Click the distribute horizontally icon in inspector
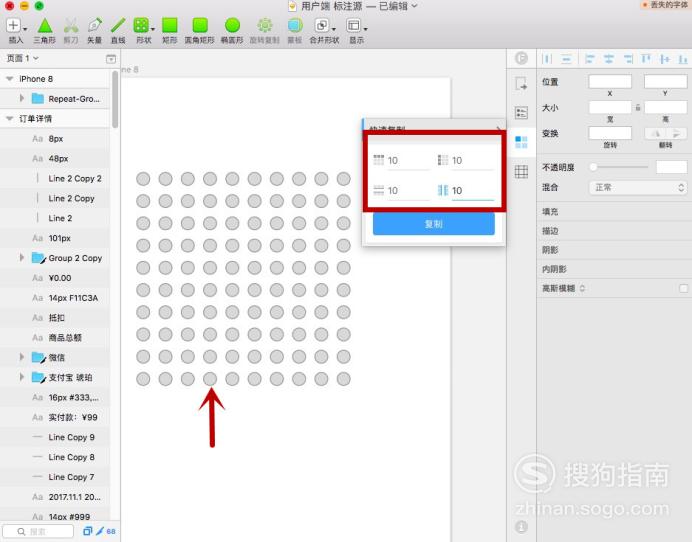 tap(547, 59)
